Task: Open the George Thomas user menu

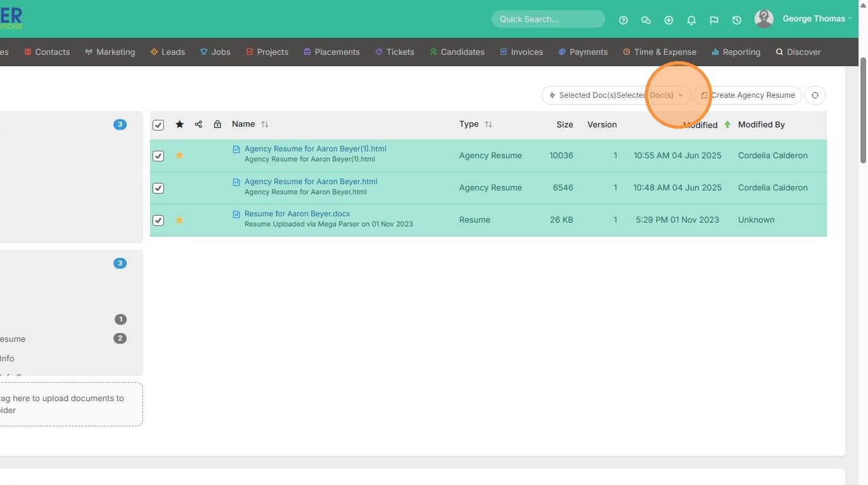Action: tap(813, 19)
